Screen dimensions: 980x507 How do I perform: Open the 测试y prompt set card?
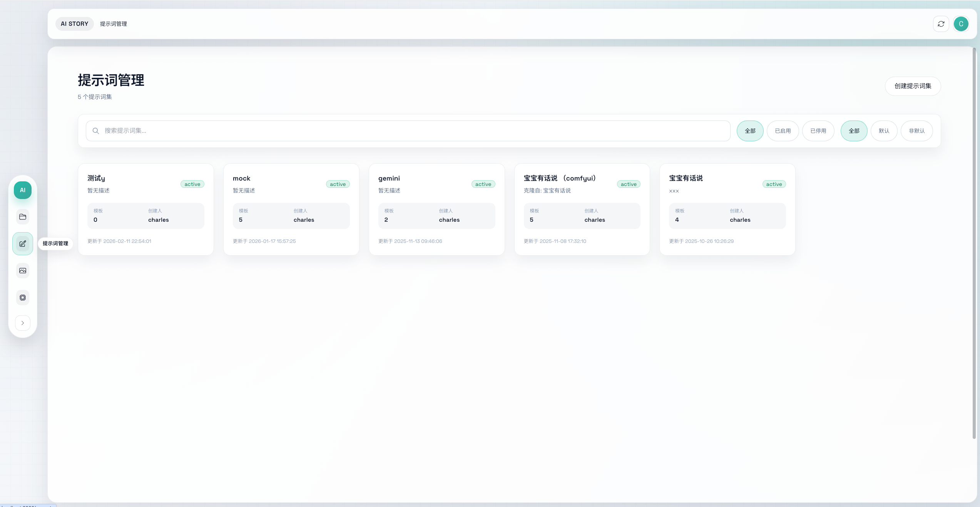[x=146, y=209]
